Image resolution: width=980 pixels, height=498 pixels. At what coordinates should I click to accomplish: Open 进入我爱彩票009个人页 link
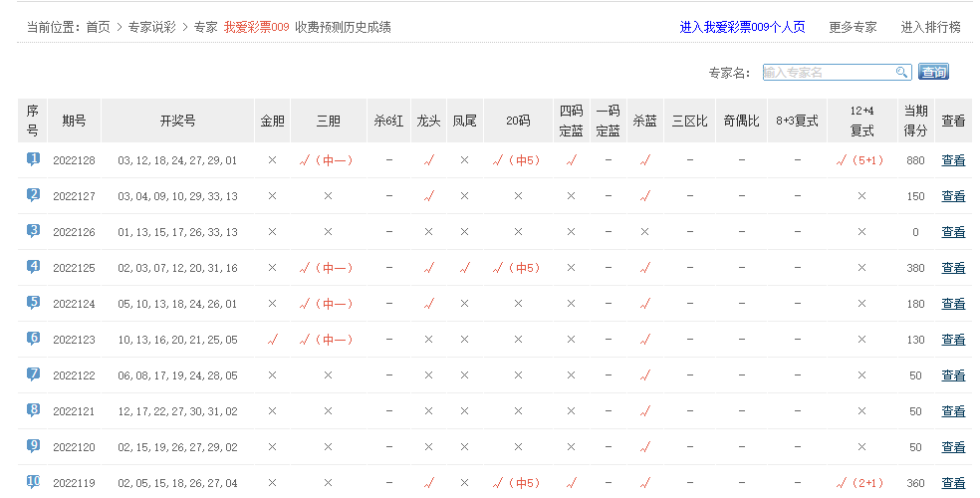pyautogui.click(x=742, y=27)
